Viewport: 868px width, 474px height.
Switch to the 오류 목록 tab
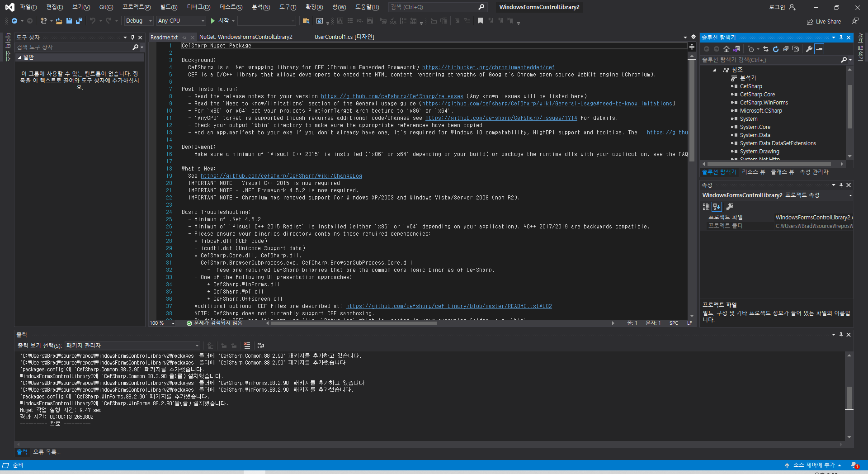47,452
